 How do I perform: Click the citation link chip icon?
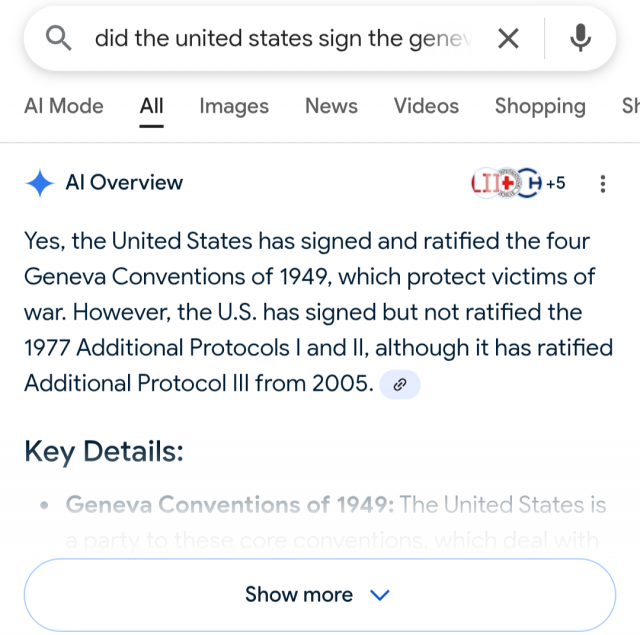[x=400, y=384]
